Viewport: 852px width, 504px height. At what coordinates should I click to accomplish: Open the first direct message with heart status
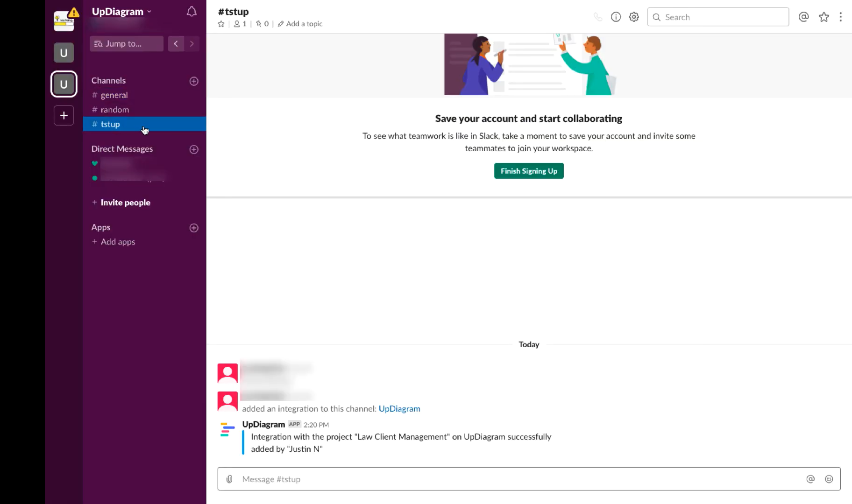pyautogui.click(x=145, y=163)
